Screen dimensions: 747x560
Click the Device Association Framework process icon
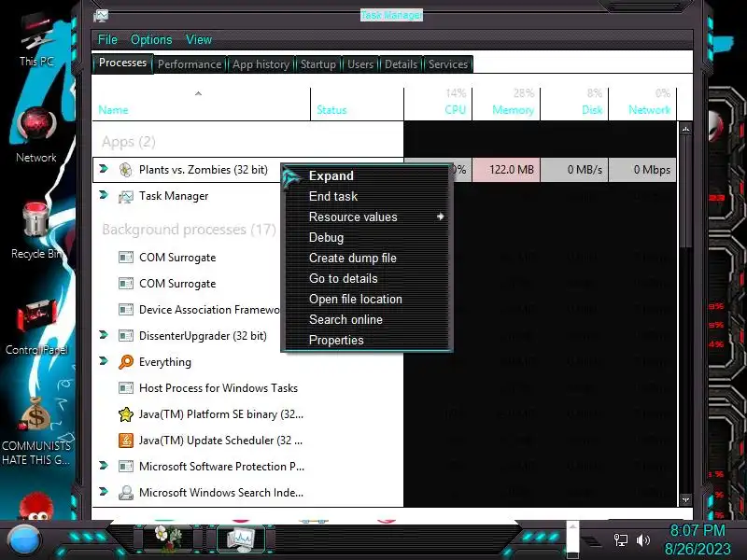point(126,310)
